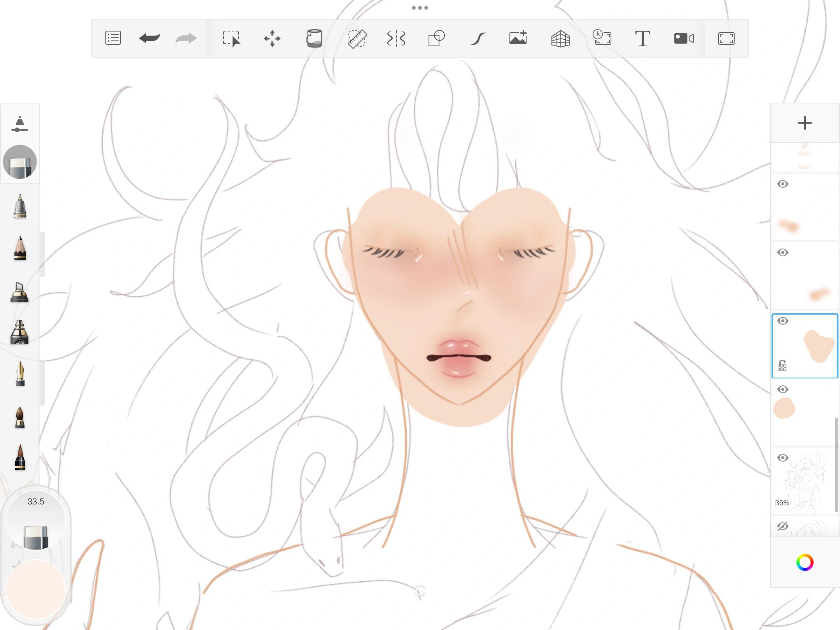Open the time-lapse recording feature
Image resolution: width=840 pixels, height=630 pixels.
click(x=602, y=38)
